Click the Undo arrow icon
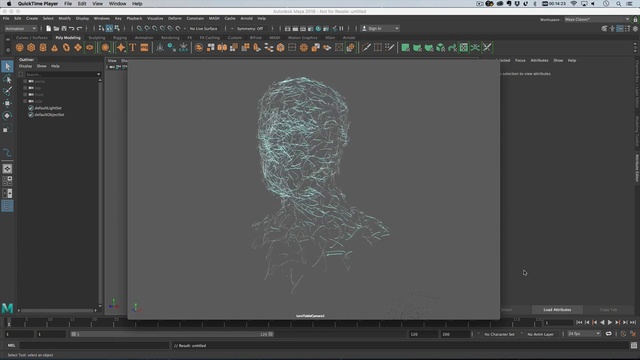 72,29
